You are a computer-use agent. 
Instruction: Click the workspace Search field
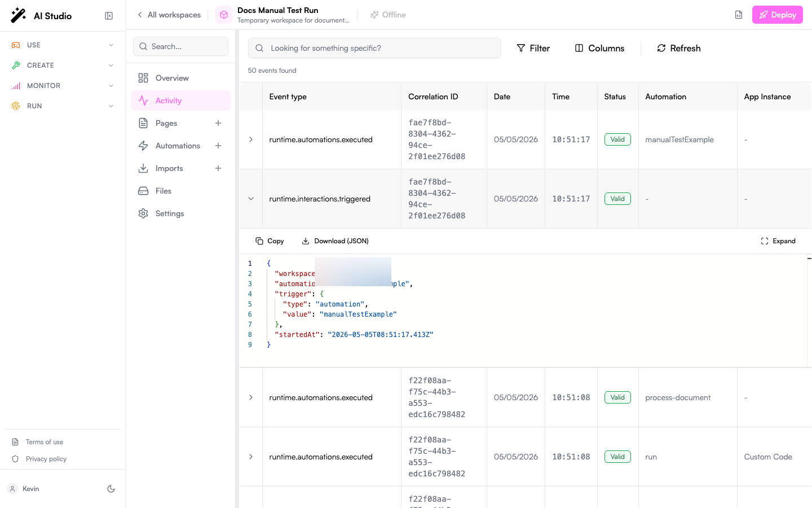point(180,46)
